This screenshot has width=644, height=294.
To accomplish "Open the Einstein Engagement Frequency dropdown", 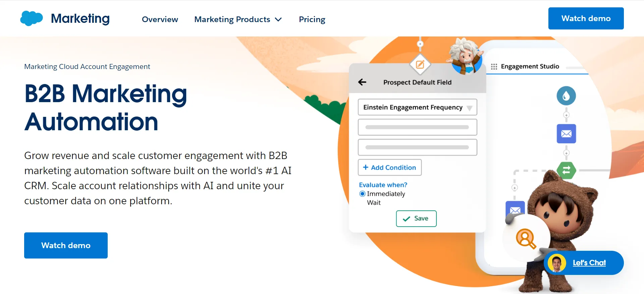I will 417,107.
